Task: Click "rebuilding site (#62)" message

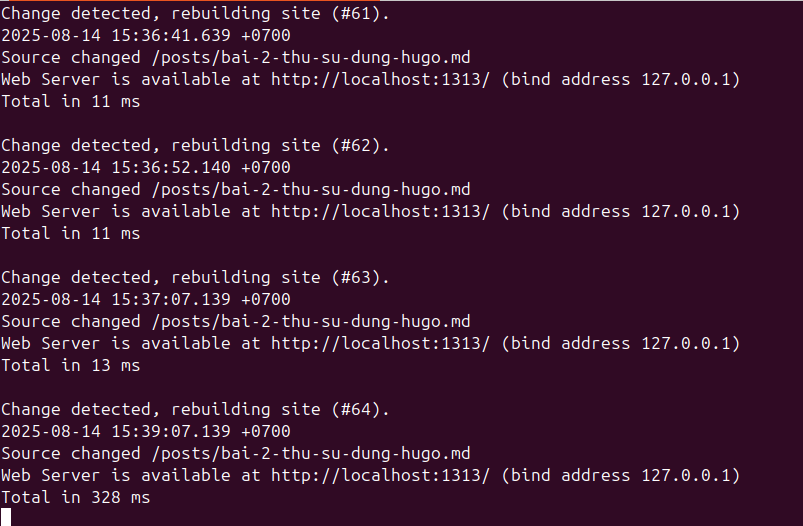Action: (280, 145)
